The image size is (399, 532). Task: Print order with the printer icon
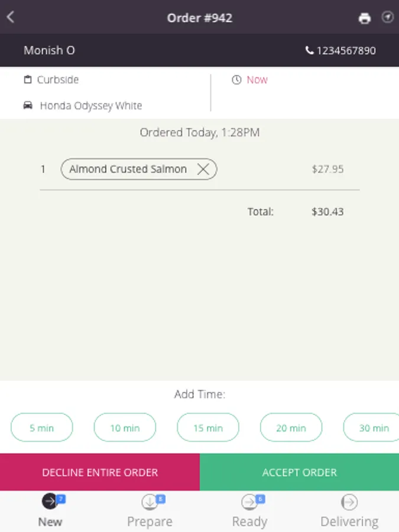[x=365, y=18]
